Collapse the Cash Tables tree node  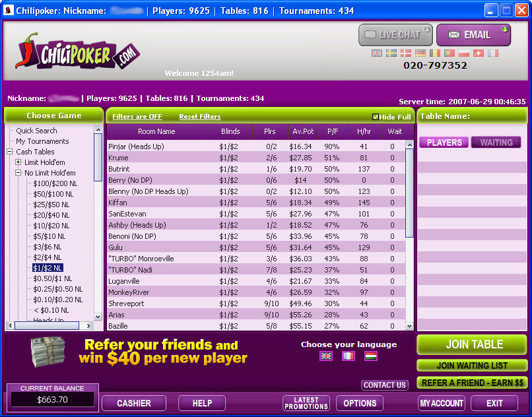pyautogui.click(x=10, y=152)
